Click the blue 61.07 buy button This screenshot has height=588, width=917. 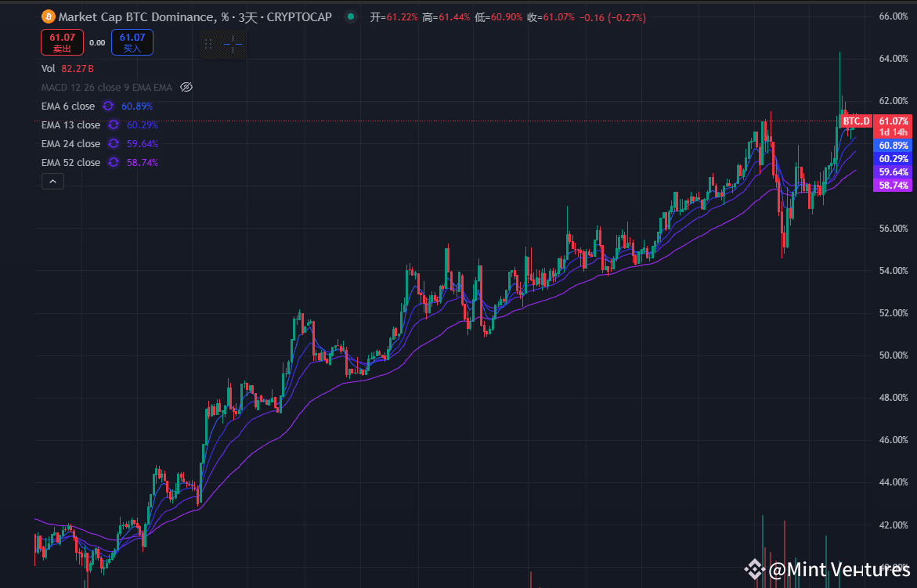[x=132, y=42]
